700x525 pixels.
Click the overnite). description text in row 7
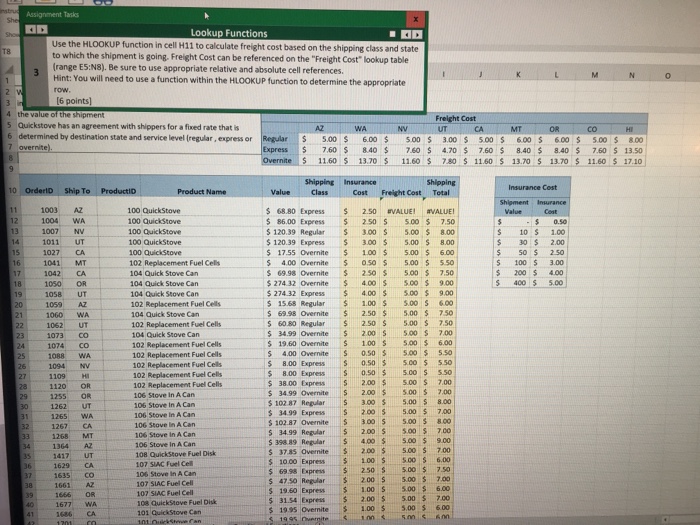(35, 147)
